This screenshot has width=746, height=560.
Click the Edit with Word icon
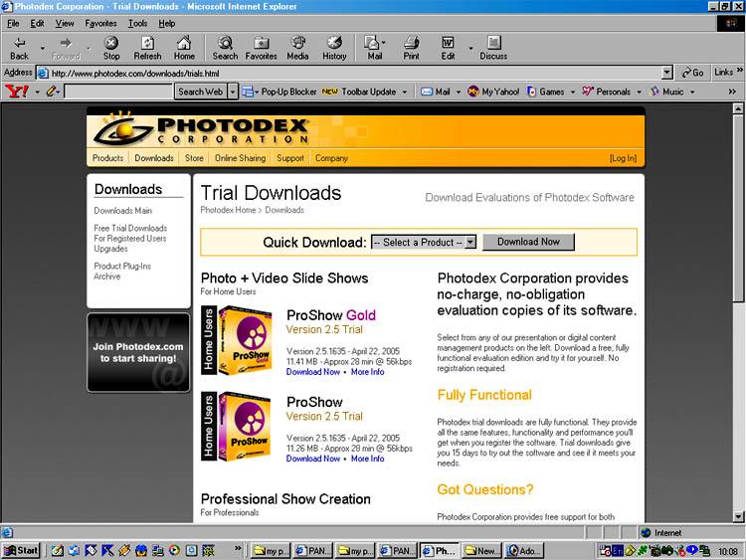click(448, 48)
